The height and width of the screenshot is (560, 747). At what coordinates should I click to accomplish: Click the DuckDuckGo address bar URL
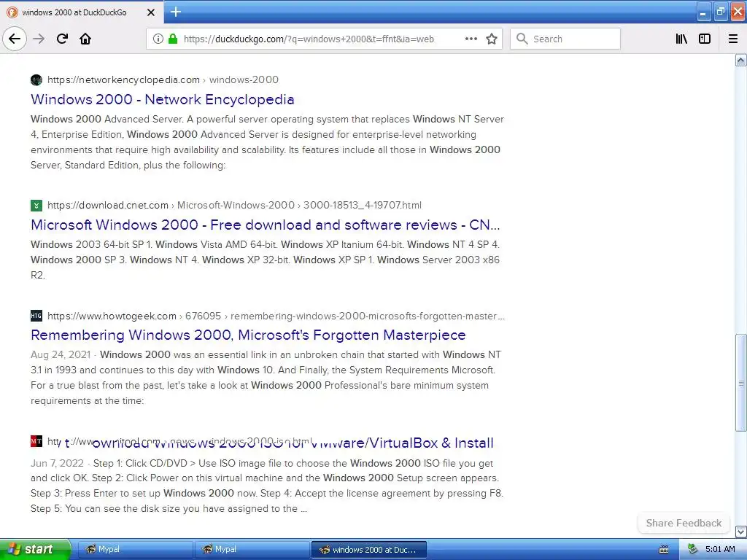309,39
